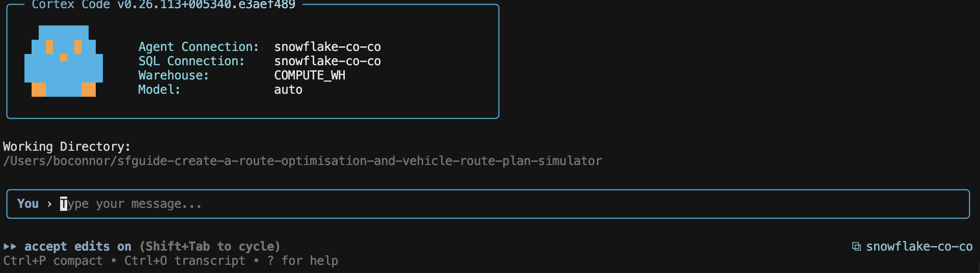980x273 pixels.
Task: Select the Ctrl+O transcript shortcut hint
Action: (x=184, y=261)
